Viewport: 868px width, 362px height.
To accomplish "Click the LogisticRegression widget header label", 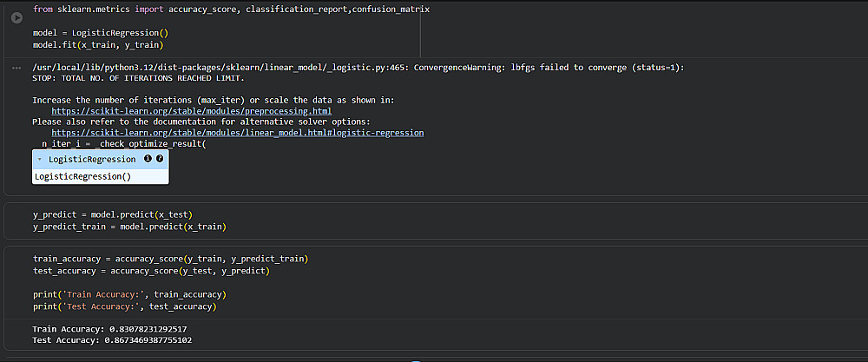I will coord(92,160).
